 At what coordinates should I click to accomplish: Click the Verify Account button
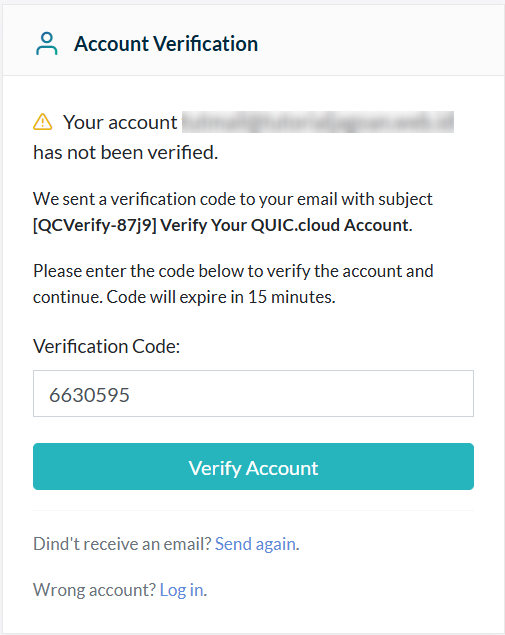pos(253,467)
